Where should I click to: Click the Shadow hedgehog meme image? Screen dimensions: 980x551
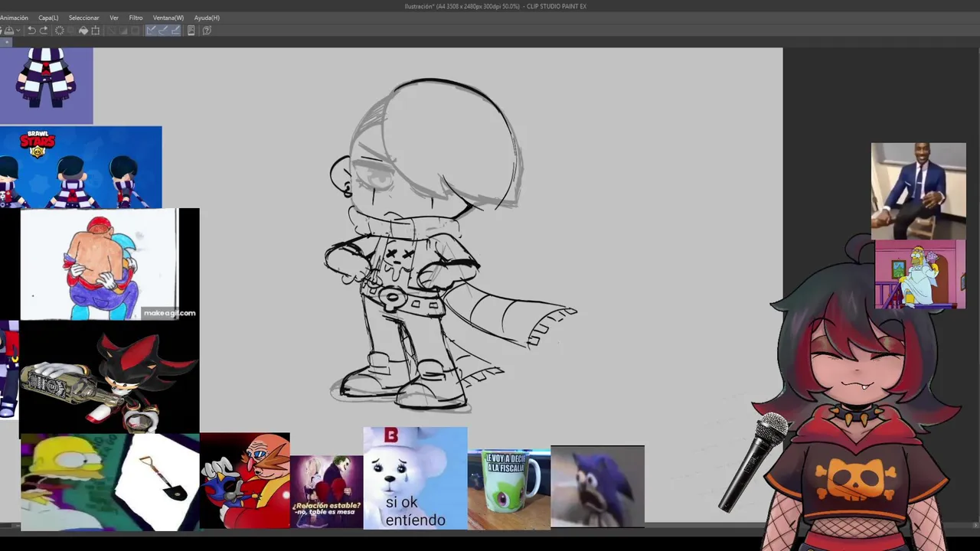(109, 377)
